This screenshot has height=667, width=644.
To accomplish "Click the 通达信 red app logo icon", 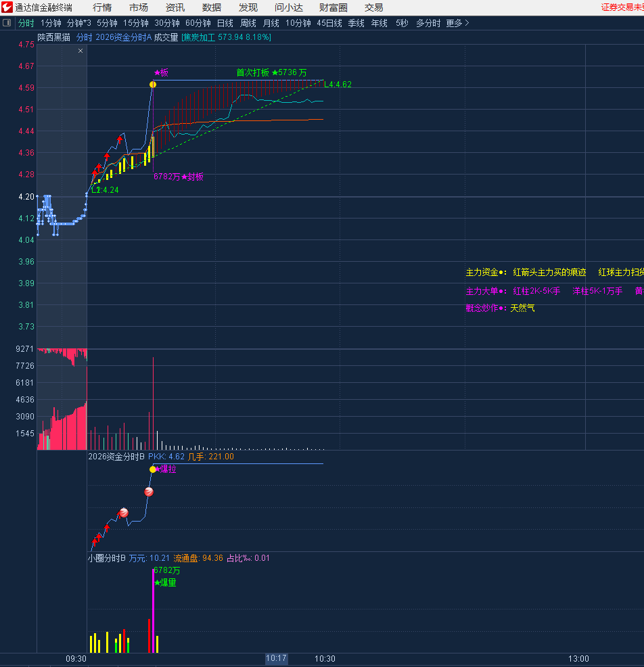I will [x=7, y=7].
